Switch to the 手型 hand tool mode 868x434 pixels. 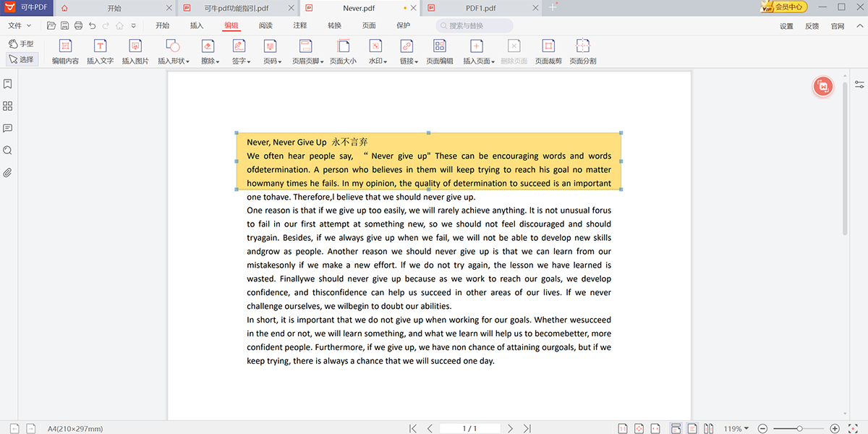coord(22,44)
